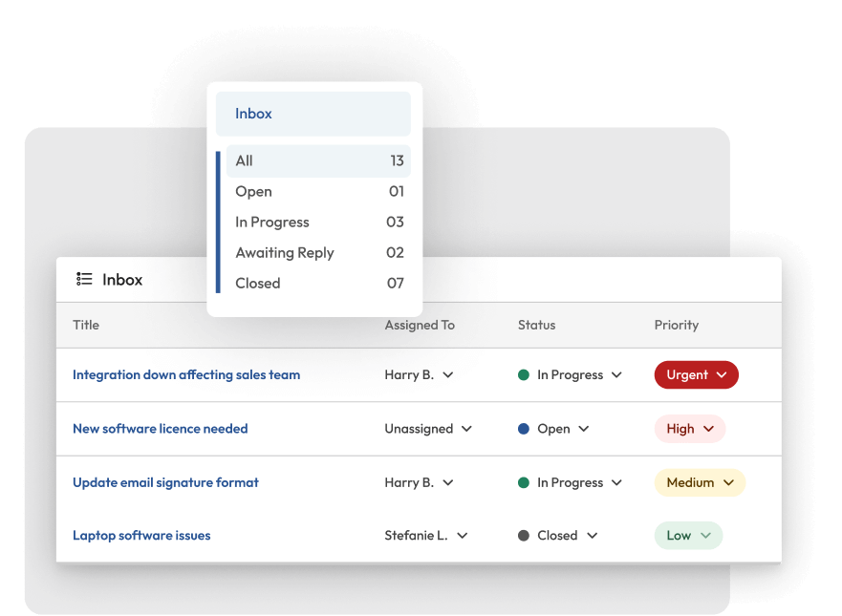
Task: Open the Urgent priority dropdown
Action: pyautogui.click(x=697, y=375)
